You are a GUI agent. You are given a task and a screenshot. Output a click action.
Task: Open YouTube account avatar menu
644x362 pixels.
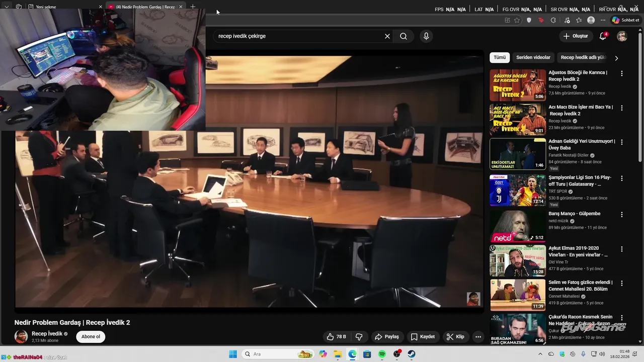click(622, 36)
